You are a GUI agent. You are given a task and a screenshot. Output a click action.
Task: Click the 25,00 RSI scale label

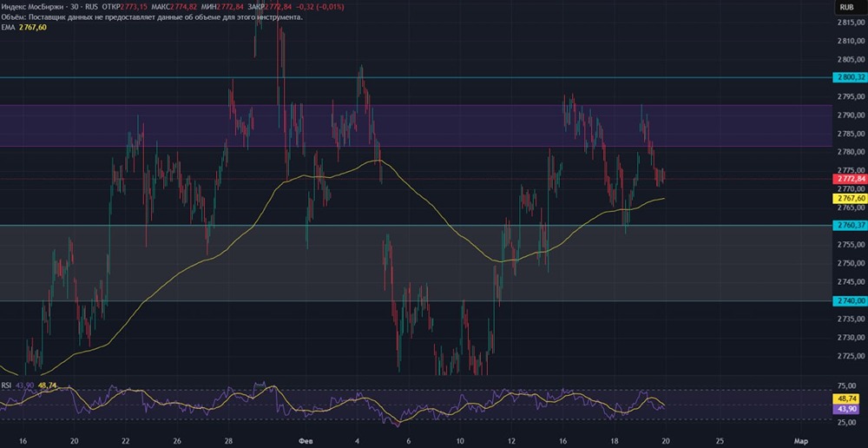[845, 423]
